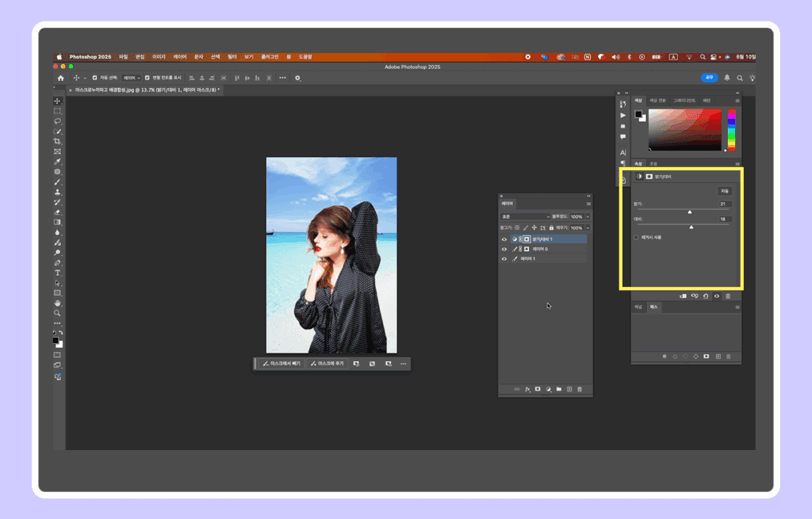Select the Rectangular Marquee tool
Image resolution: width=812 pixels, height=519 pixels.
coord(57,111)
